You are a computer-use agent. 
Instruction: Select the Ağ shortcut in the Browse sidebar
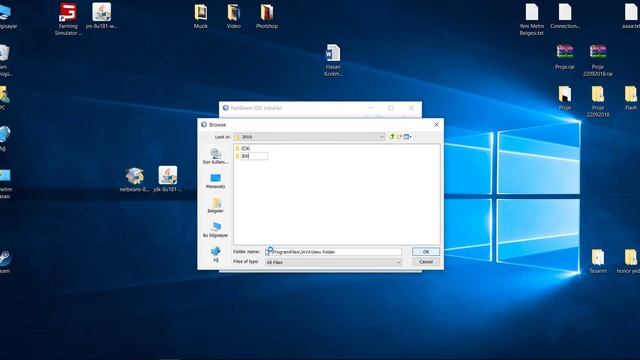216,254
